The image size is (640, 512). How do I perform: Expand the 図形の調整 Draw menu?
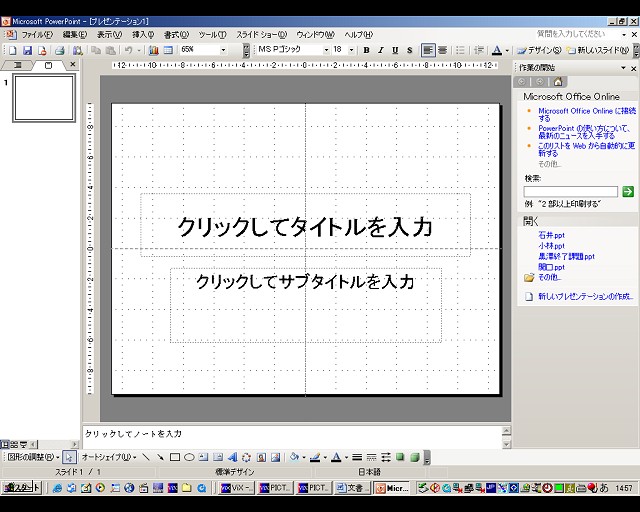pyautogui.click(x=33, y=457)
